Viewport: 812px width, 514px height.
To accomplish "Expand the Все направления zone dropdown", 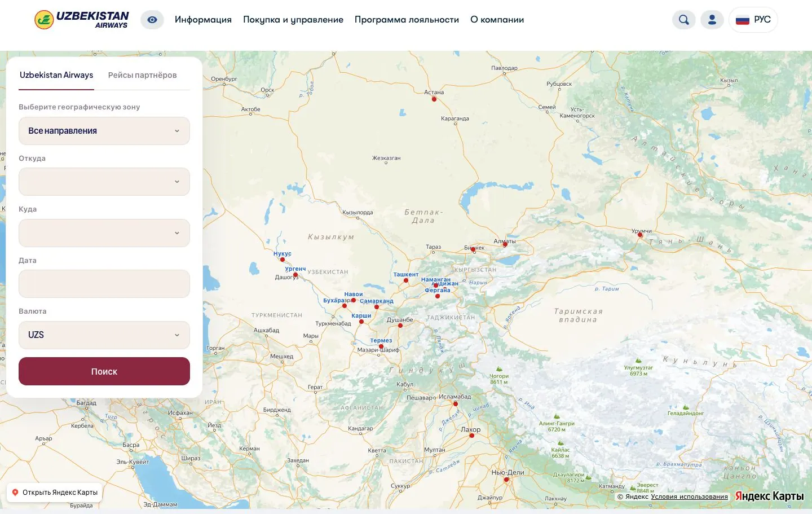I will 104,131.
